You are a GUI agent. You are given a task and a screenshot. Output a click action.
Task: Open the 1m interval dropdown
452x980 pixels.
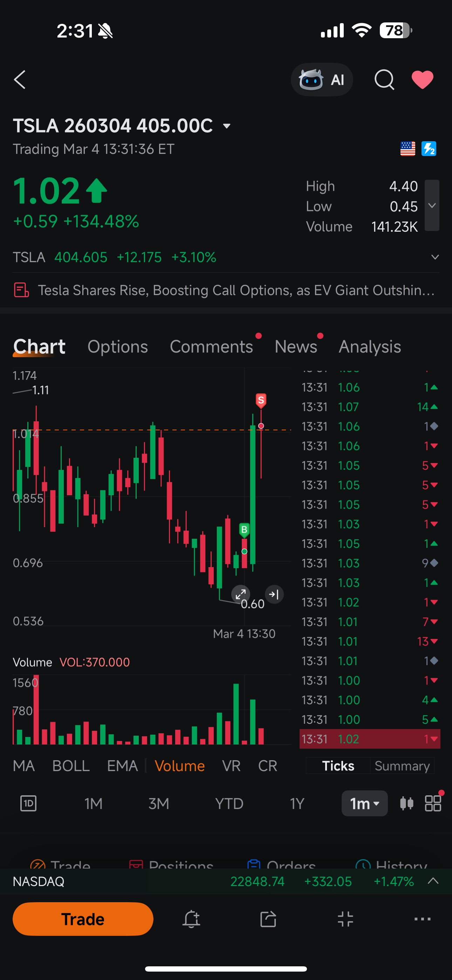pyautogui.click(x=364, y=803)
